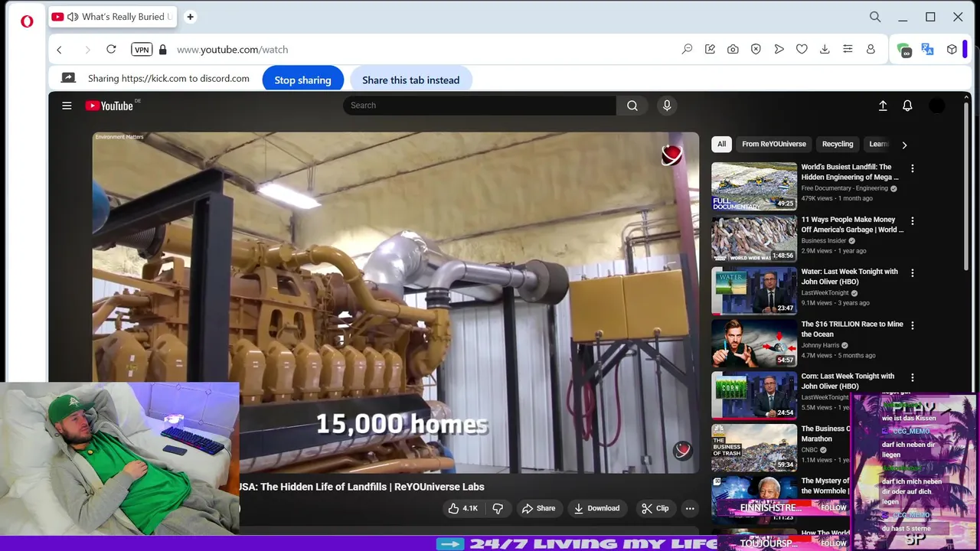Click the video player area
Image resolution: width=980 pixels, height=551 pixels.
coord(396,302)
